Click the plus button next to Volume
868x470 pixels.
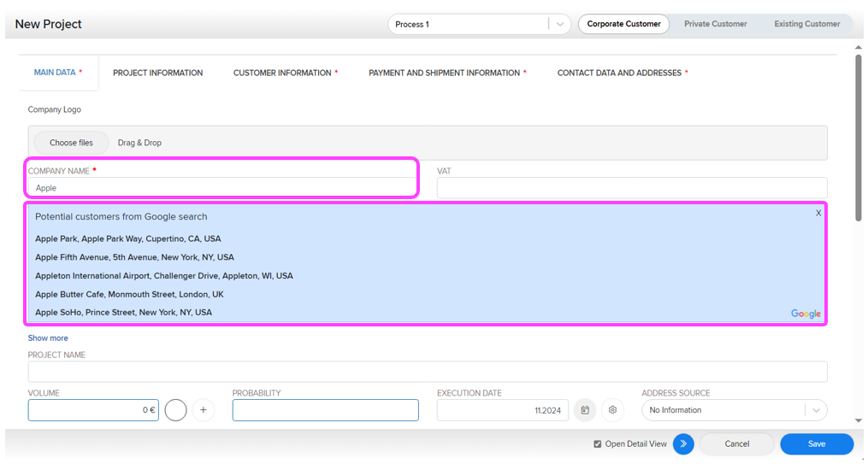point(204,410)
